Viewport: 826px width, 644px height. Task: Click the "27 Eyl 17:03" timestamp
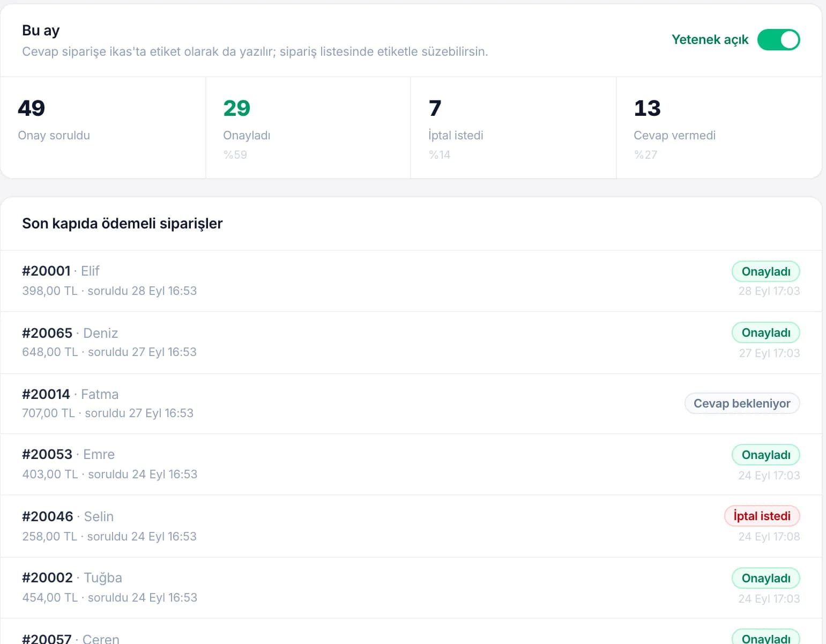(x=769, y=353)
